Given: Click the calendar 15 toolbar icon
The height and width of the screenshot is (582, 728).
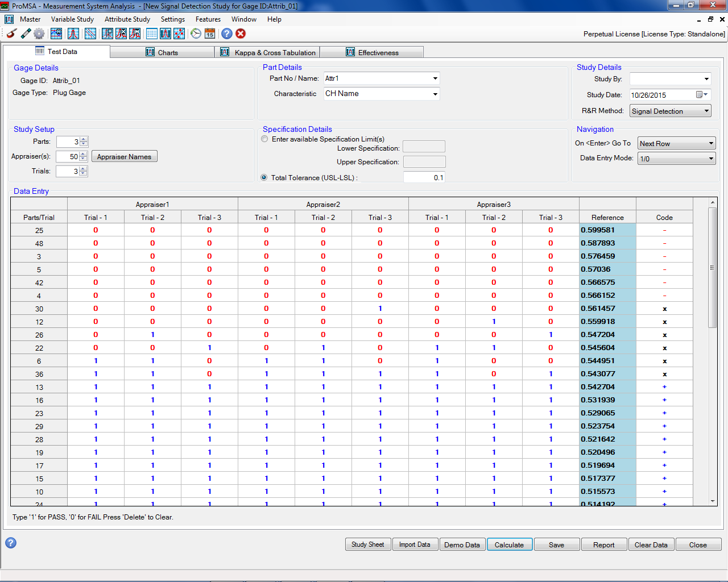Looking at the screenshot, I should tap(210, 34).
